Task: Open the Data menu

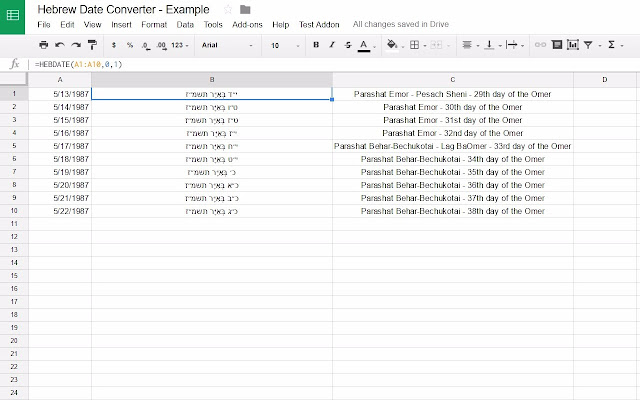Action: point(185,24)
